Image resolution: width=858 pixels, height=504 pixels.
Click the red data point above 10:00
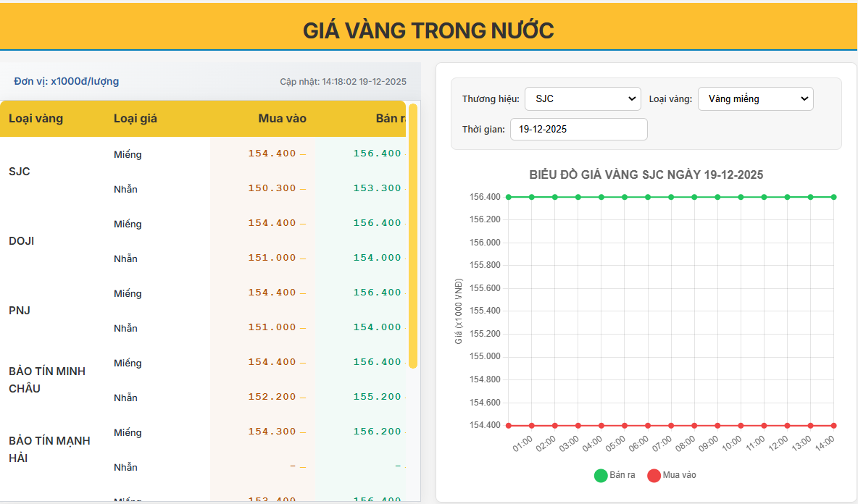click(x=741, y=425)
